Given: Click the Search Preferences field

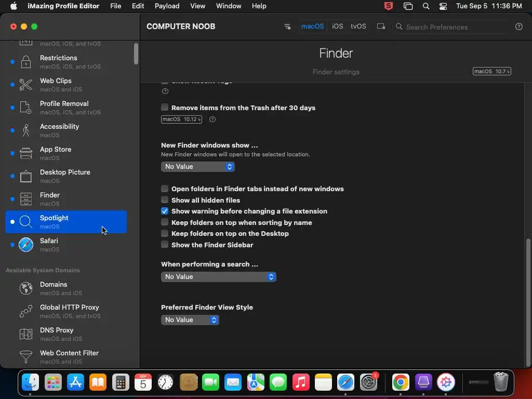Looking at the screenshot, I should pos(449,27).
